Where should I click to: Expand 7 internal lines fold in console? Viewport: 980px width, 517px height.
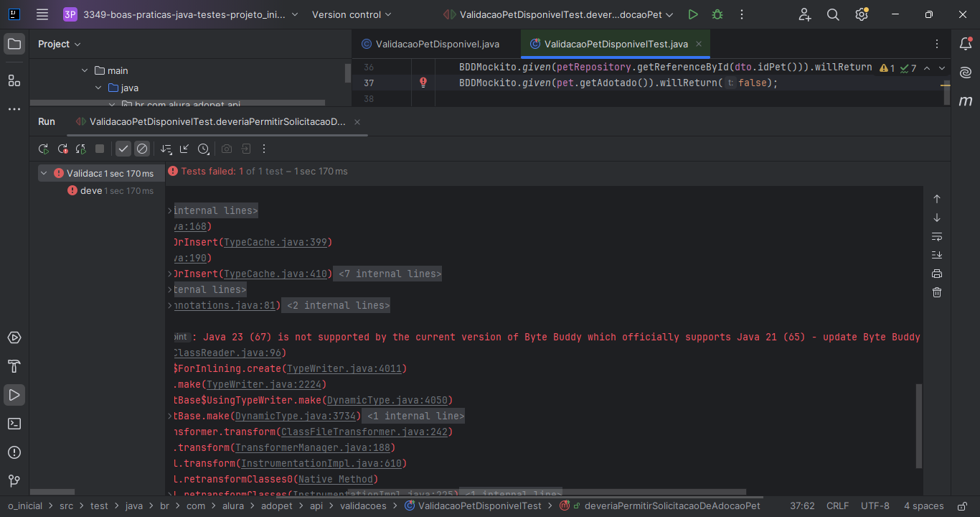point(387,274)
